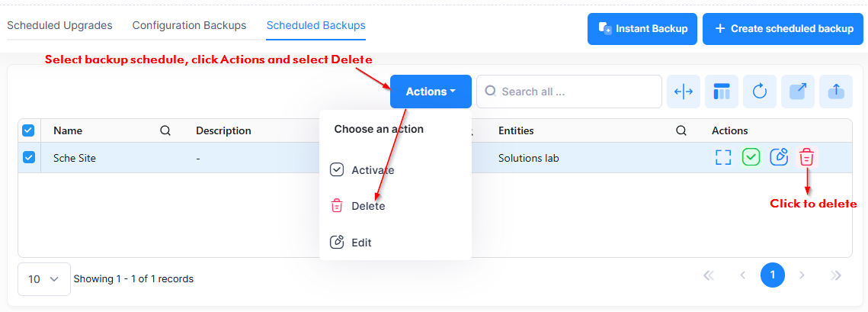Expand the Actions dropdown button
Screen dimensions: 868x312
pos(431,92)
